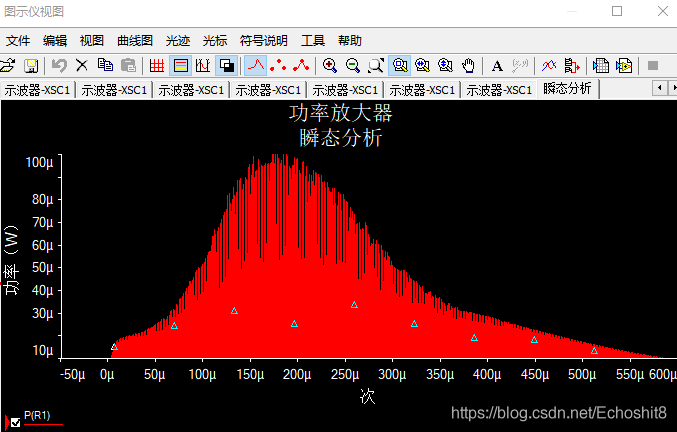Undo the last action
Image resolution: width=677 pixels, height=432 pixels.
59,66
